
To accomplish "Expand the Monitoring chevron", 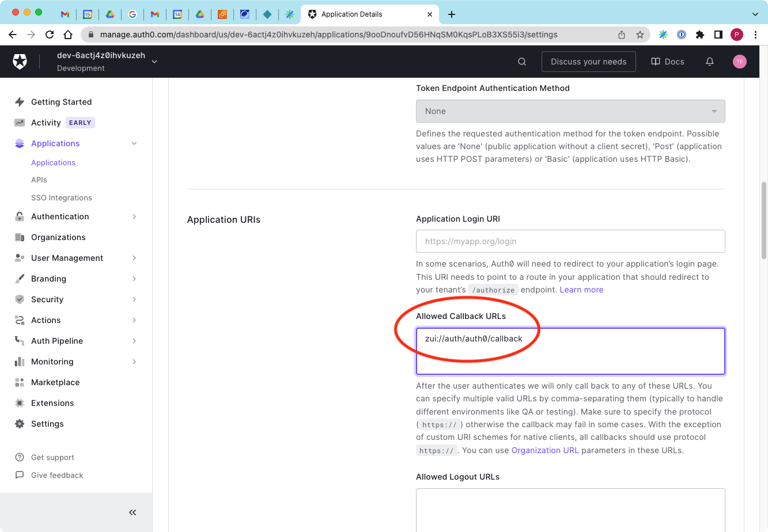I will click(x=134, y=362).
